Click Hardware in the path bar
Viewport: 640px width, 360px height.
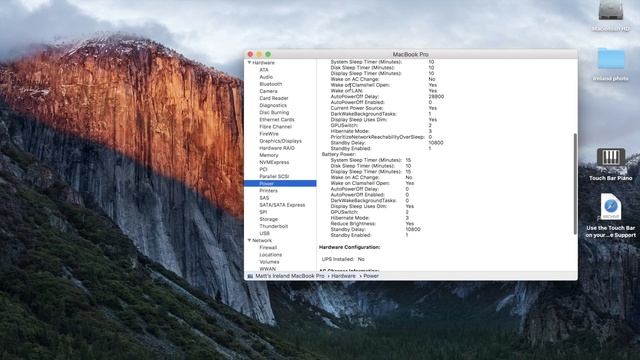pyautogui.click(x=343, y=276)
